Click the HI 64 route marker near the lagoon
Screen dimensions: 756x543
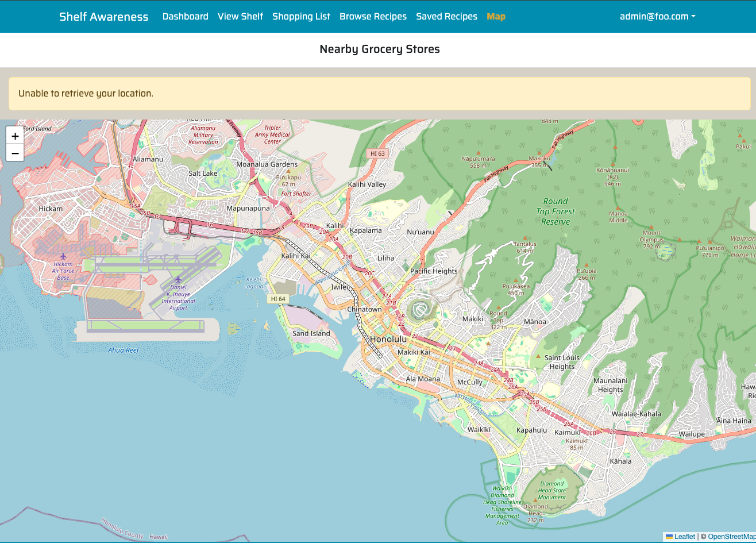coord(277,298)
